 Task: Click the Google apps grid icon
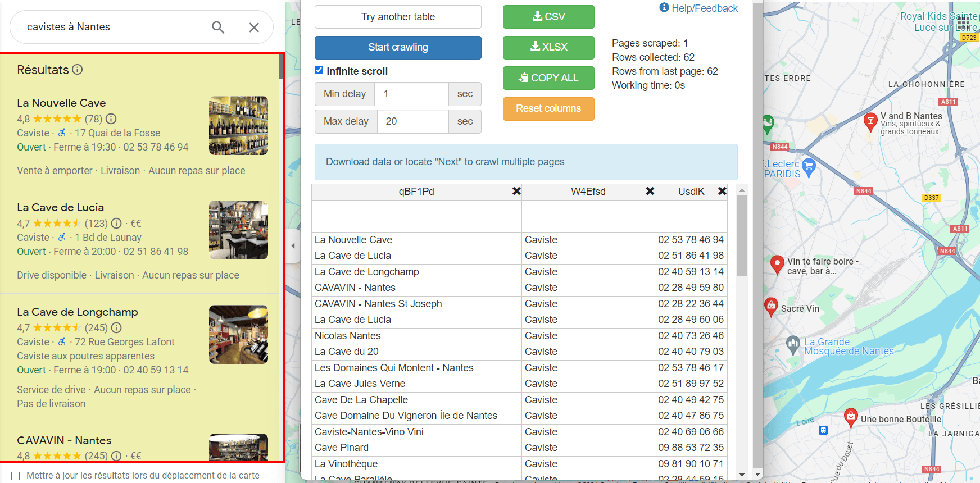click(x=963, y=22)
